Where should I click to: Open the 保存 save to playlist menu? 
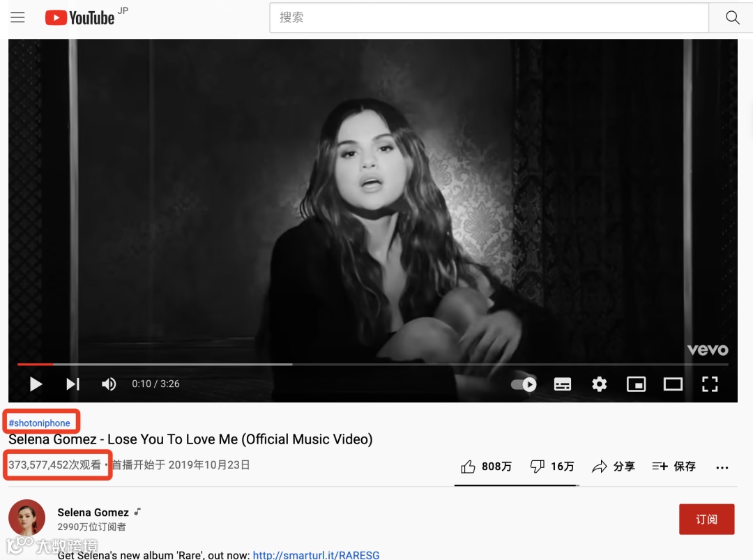[x=674, y=467]
